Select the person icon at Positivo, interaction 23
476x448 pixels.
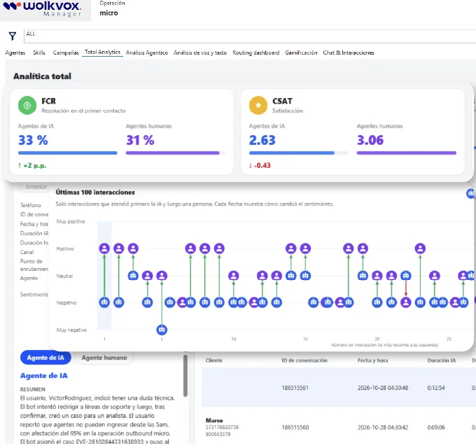[x=420, y=248]
